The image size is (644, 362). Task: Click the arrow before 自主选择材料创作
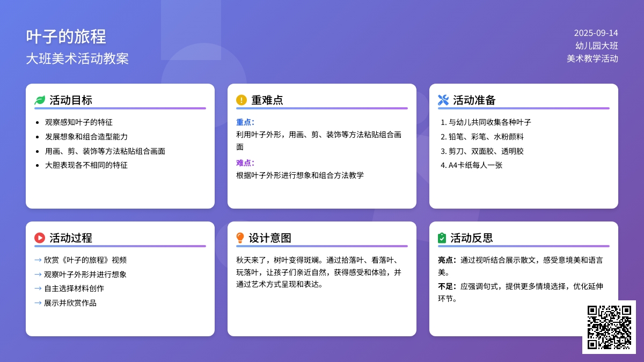tap(38, 289)
